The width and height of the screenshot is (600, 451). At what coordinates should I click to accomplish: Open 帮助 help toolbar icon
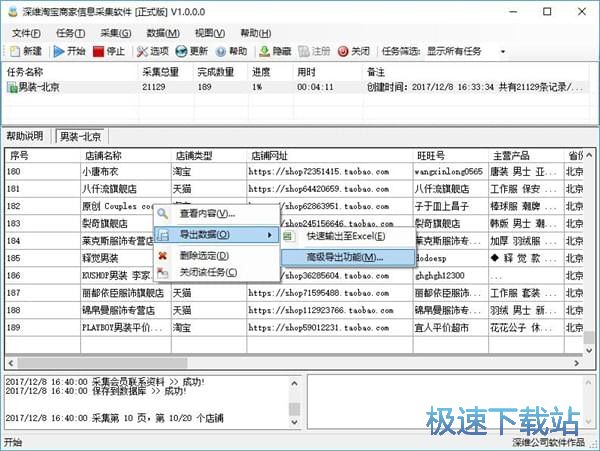coord(221,51)
